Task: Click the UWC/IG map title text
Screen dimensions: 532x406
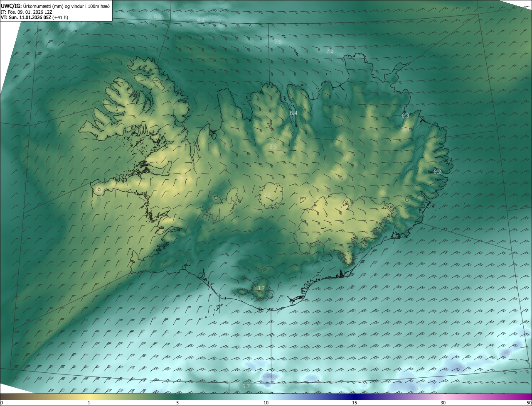Action: (x=56, y=5)
